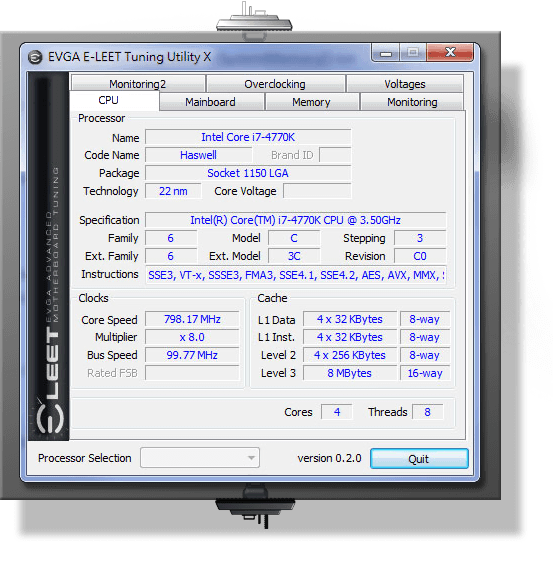The height and width of the screenshot is (571, 553).
Task: Click the Processor Selection dropdown arrow
Action: point(251,458)
